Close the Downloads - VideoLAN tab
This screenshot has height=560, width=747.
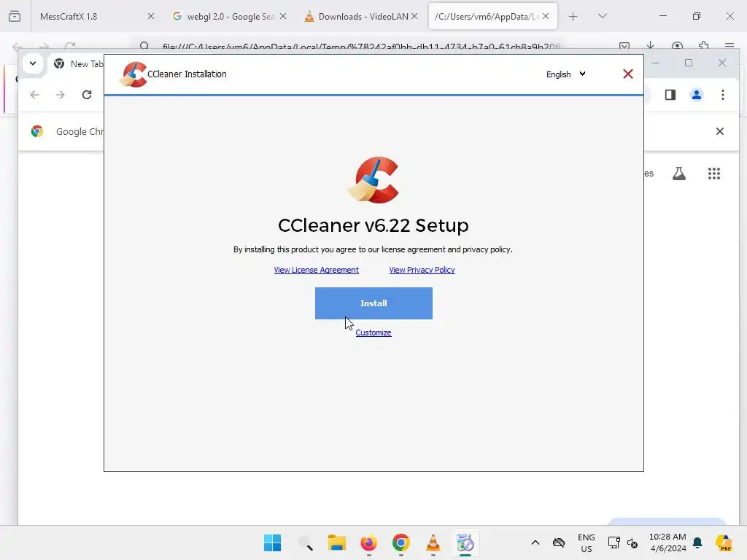[414, 16]
